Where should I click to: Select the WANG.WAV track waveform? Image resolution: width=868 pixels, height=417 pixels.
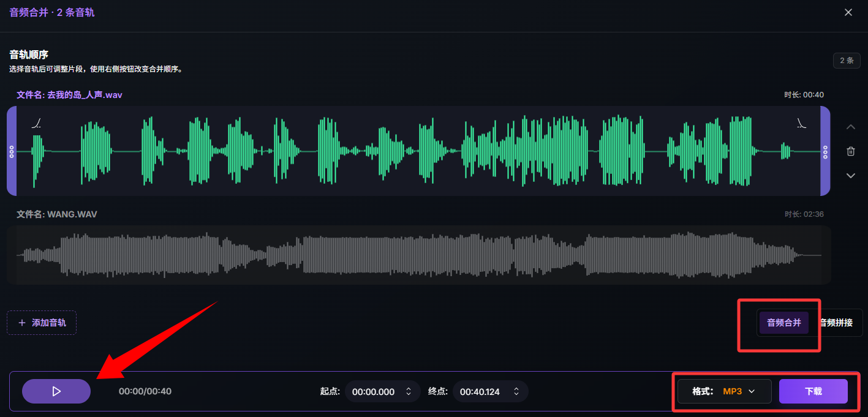coord(419,255)
